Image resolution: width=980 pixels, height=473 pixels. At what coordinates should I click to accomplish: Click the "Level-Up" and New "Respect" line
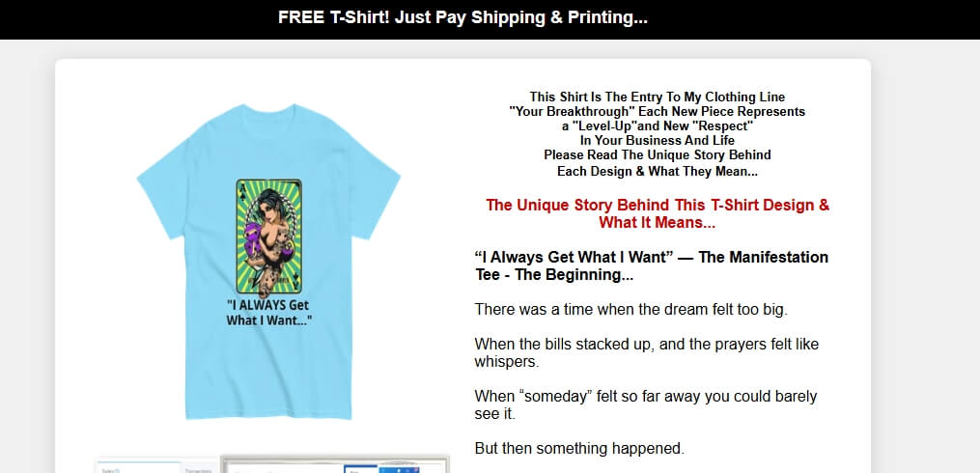(657, 125)
